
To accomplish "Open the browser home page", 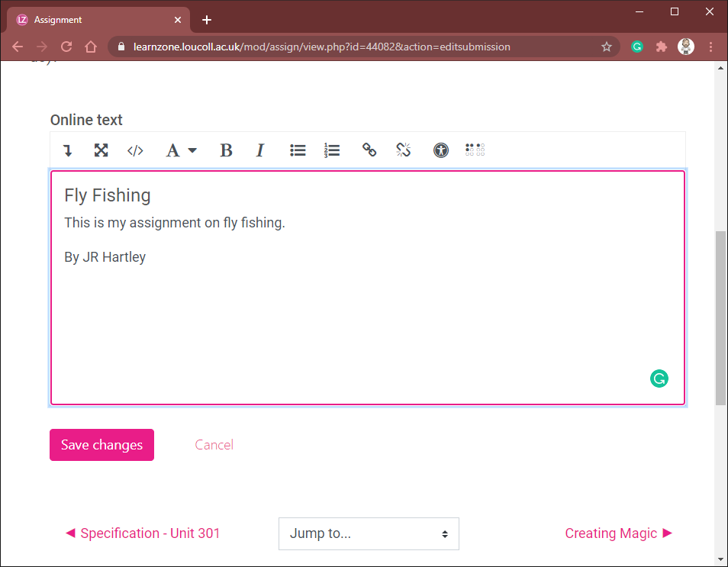I will (x=91, y=47).
